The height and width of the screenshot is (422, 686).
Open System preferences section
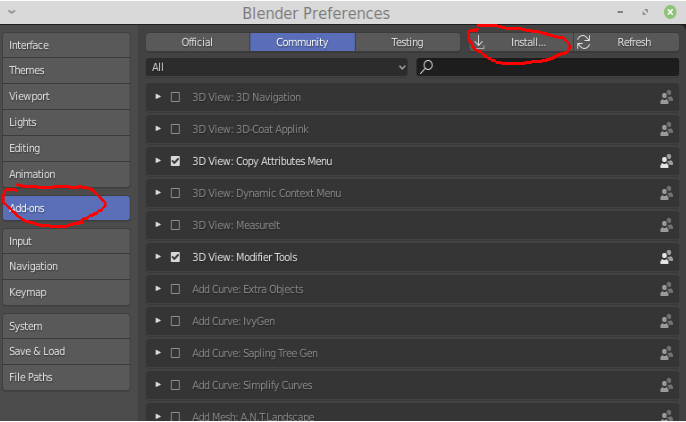point(66,326)
